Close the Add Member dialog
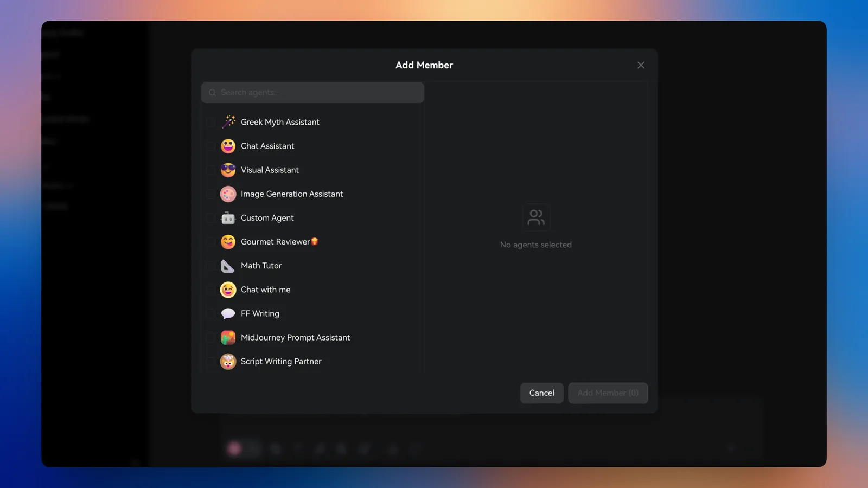The height and width of the screenshot is (488, 868). [641, 65]
